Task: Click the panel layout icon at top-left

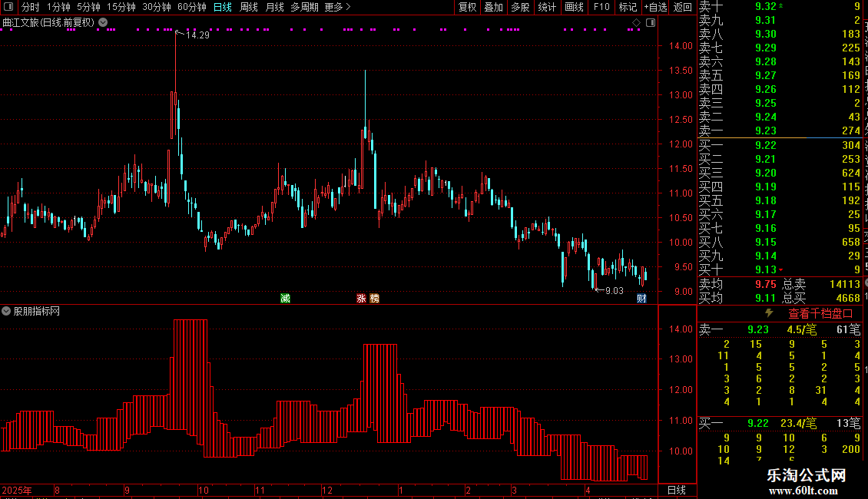Action: click(8, 7)
